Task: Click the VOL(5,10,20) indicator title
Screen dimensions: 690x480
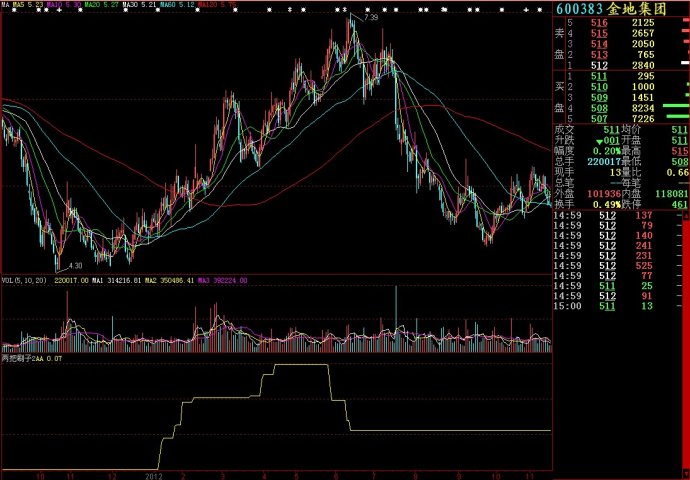Action: coord(24,281)
